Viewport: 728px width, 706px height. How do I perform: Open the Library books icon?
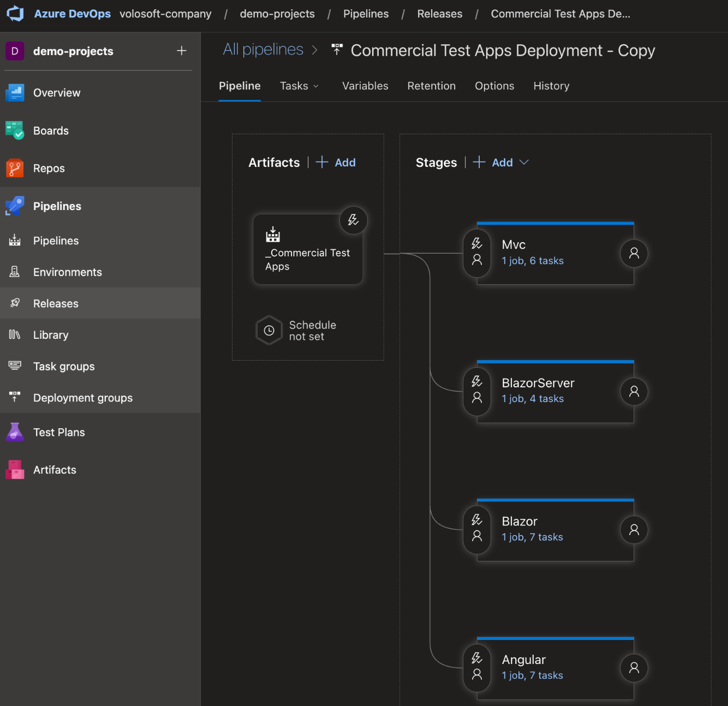(x=15, y=334)
